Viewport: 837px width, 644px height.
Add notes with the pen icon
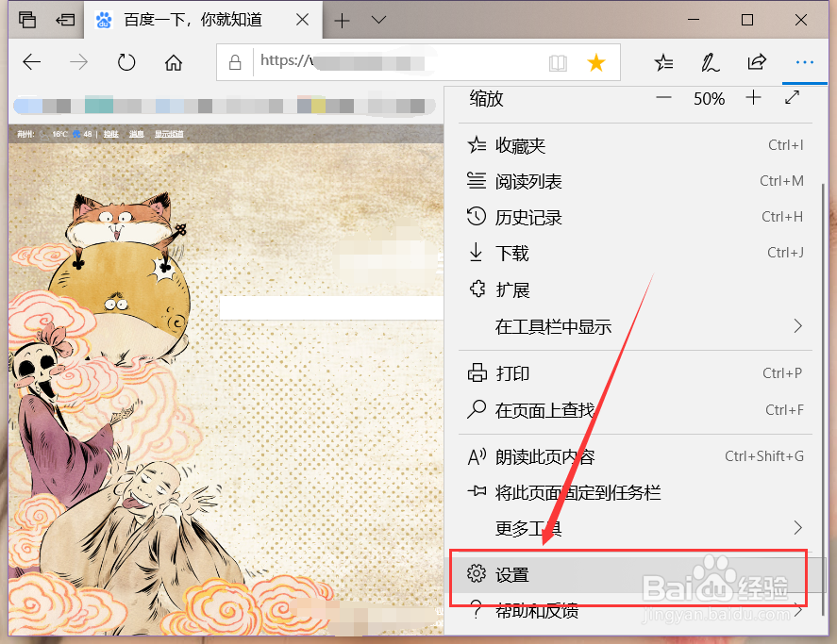point(710,62)
